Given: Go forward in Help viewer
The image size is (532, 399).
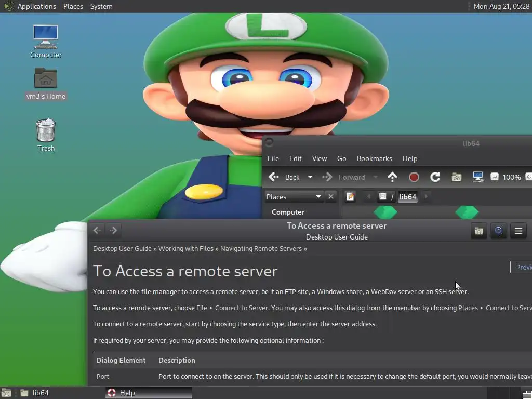Looking at the screenshot, I should tap(113, 230).
